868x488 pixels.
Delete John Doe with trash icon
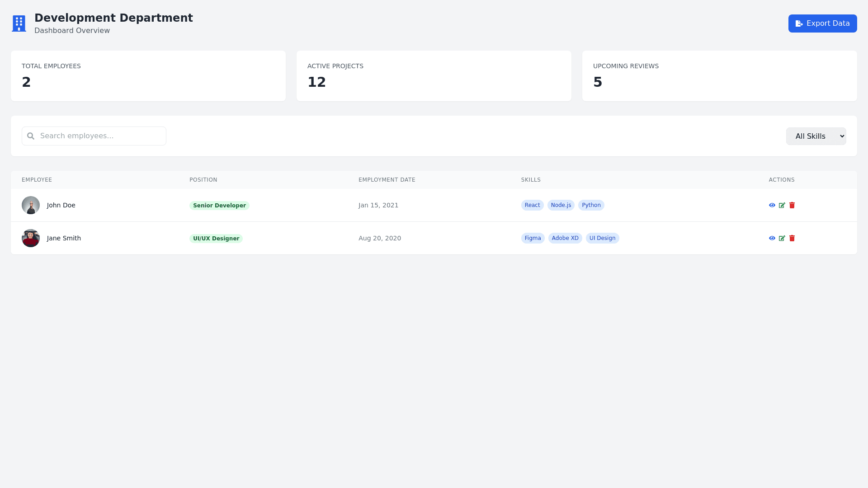792,205
